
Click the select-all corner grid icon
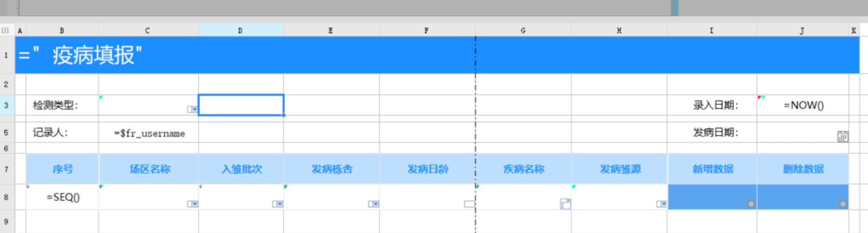[5, 31]
